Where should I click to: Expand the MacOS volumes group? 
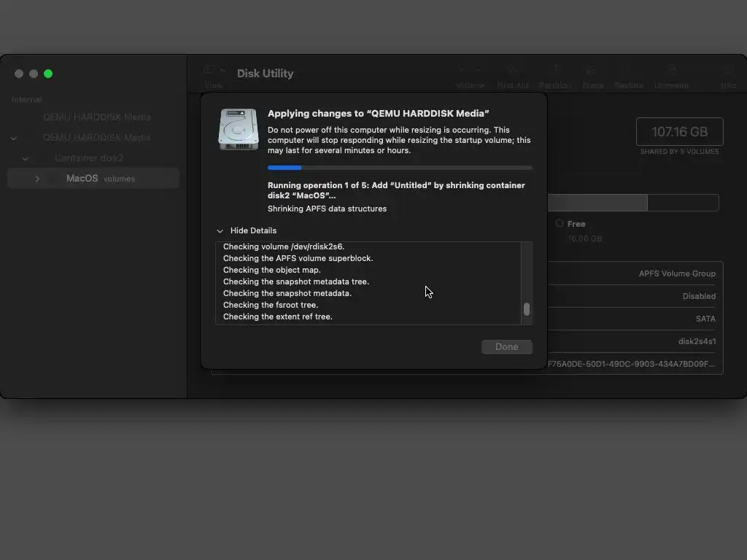(x=37, y=179)
